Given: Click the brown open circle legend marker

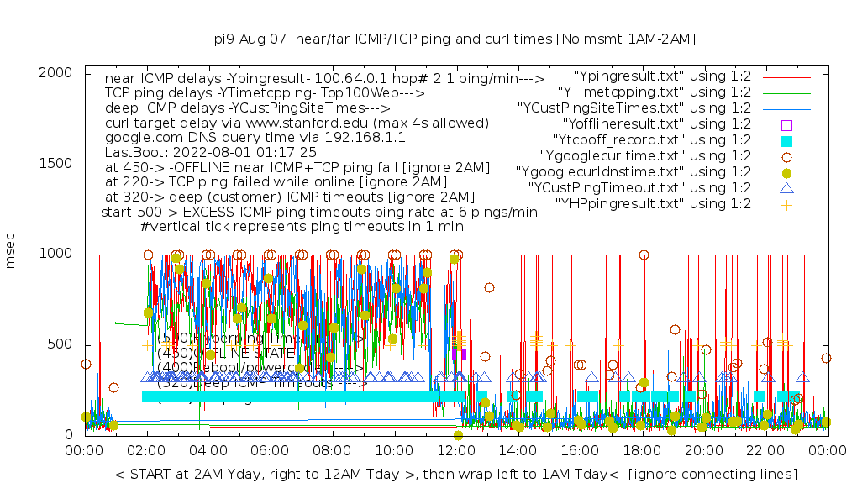Looking at the screenshot, I should [x=786, y=156].
